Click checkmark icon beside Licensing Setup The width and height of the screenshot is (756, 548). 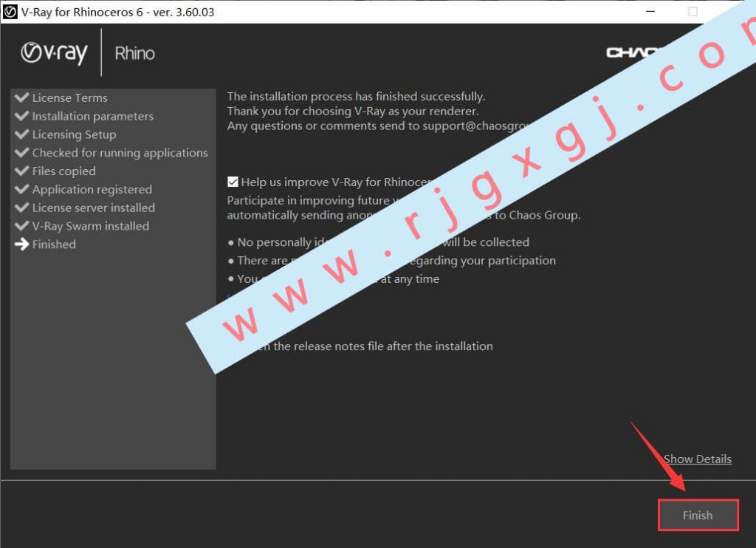[22, 134]
